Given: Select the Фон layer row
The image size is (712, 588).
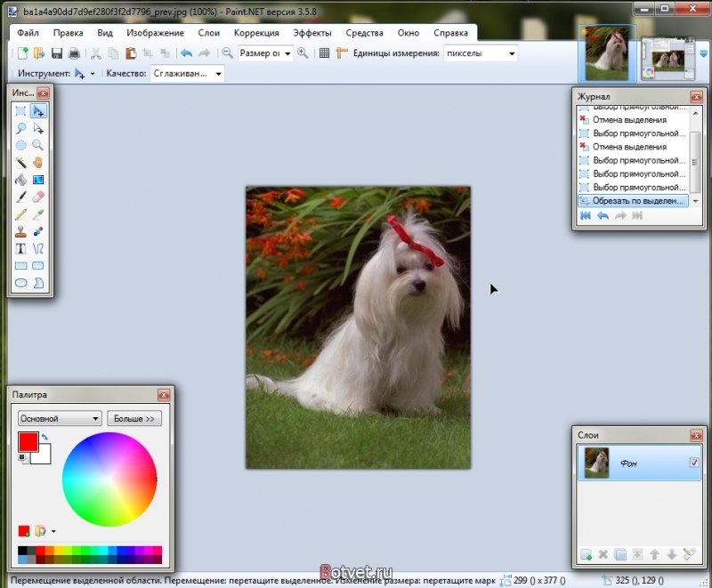Looking at the screenshot, I should pyautogui.click(x=639, y=463).
